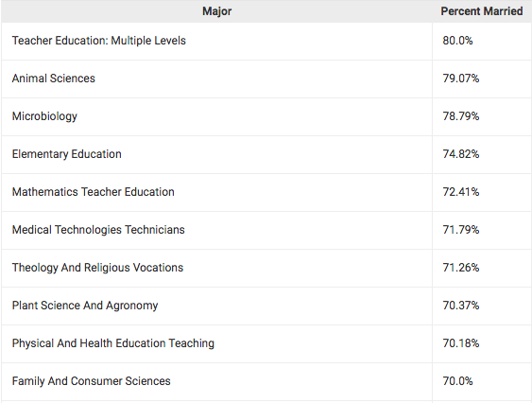This screenshot has width=532, height=403.
Task: Click the 71.79% percent cell
Action: point(482,230)
